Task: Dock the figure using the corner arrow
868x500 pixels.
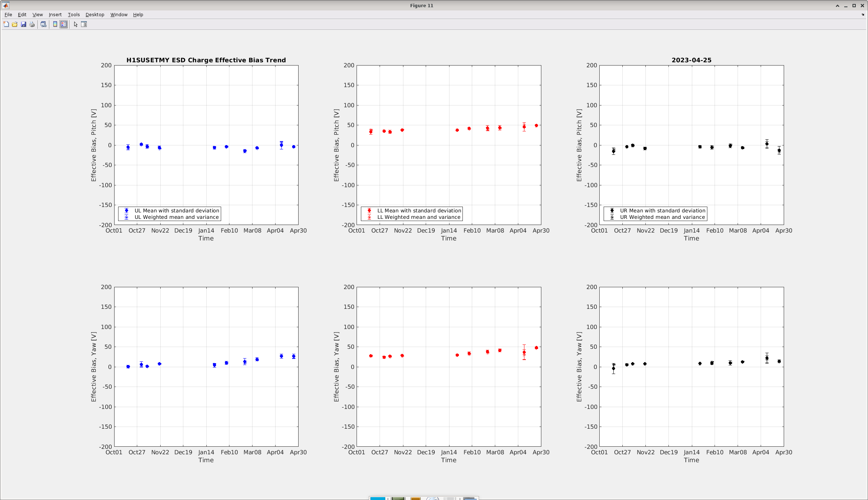Action: pos(863,15)
